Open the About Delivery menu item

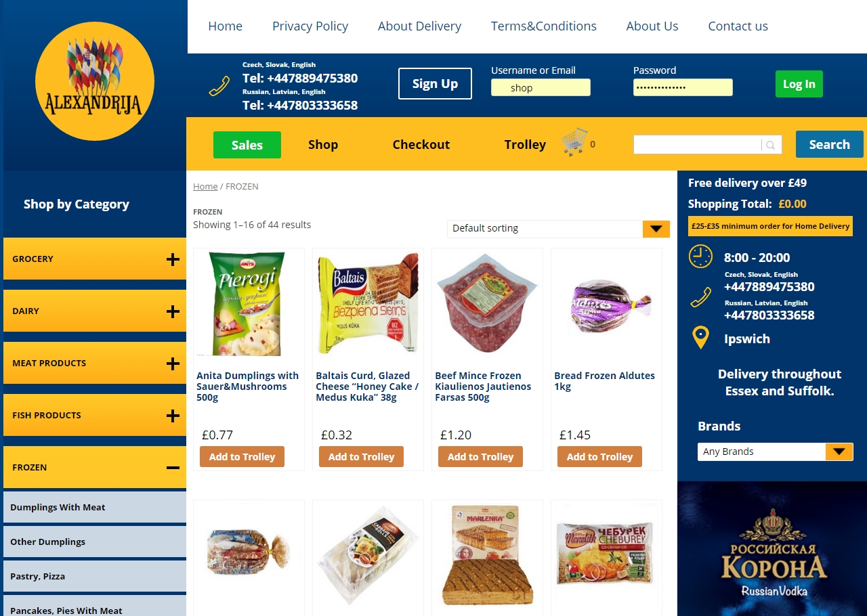coord(419,26)
